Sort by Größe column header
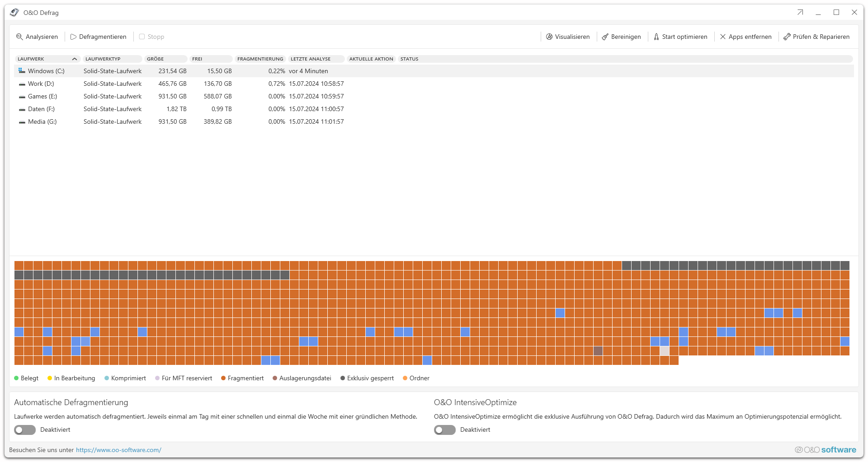 point(166,59)
